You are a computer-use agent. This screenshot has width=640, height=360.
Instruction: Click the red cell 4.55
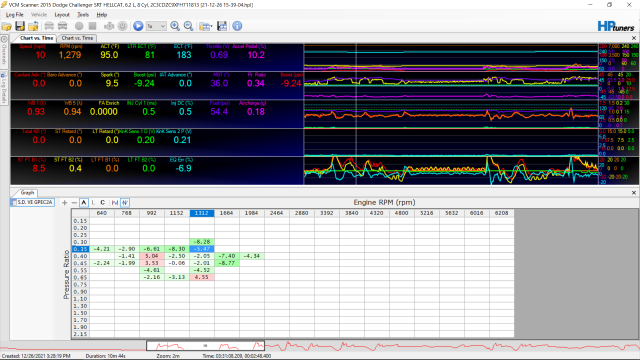[202, 277]
